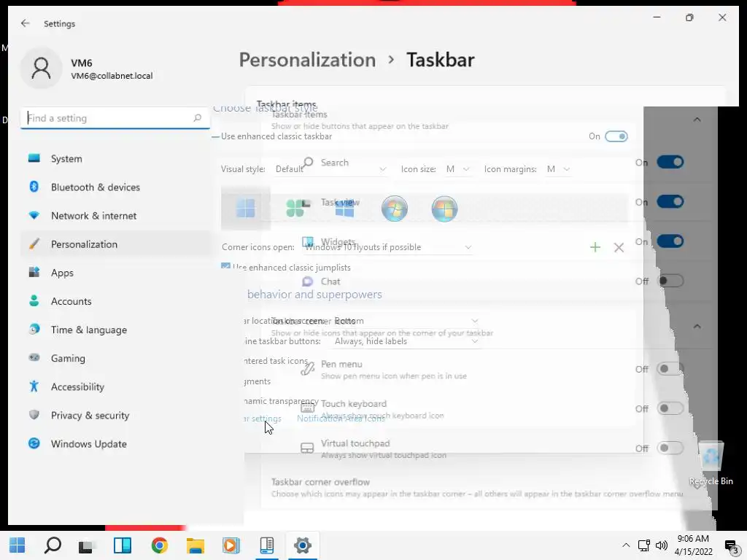Enable the Touch keyboard toggle
This screenshot has height=560, width=747.
pos(670,408)
